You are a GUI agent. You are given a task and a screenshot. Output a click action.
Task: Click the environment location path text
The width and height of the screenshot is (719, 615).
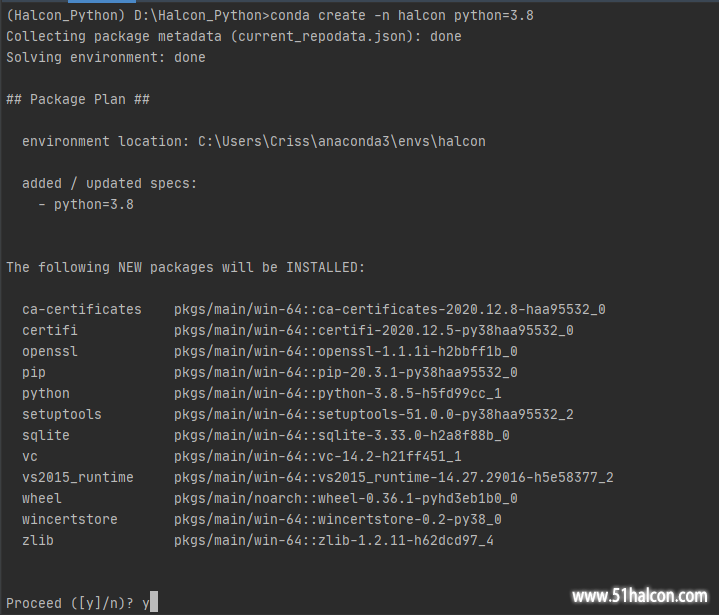click(x=342, y=141)
